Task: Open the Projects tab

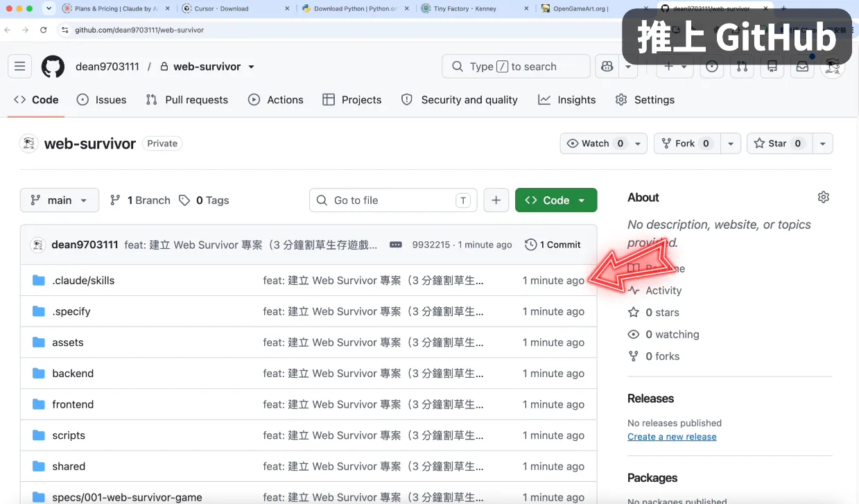Action: coord(352,100)
